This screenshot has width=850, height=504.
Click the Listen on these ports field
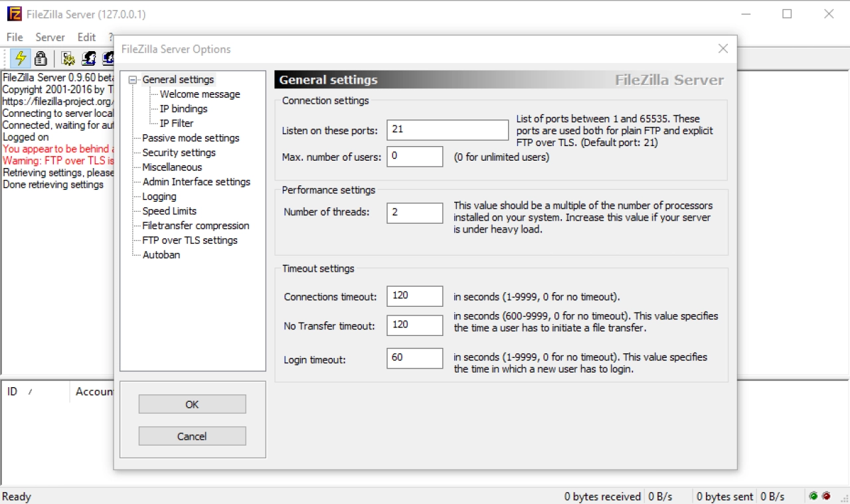[x=448, y=130]
